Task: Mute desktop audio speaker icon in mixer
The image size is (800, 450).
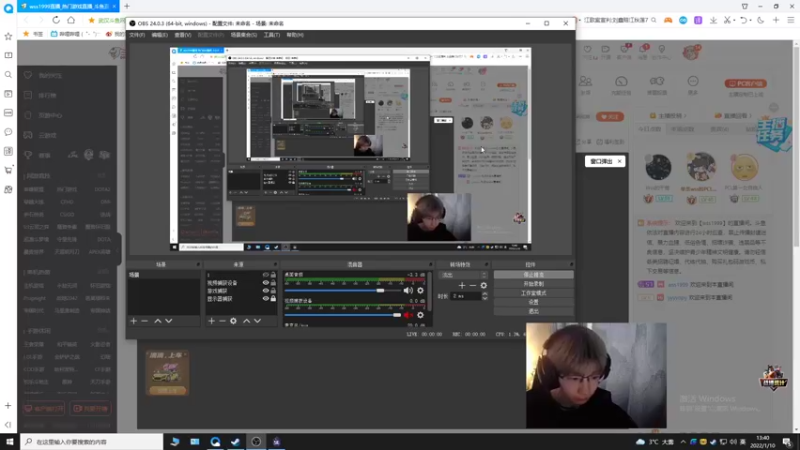Action: 408,290
